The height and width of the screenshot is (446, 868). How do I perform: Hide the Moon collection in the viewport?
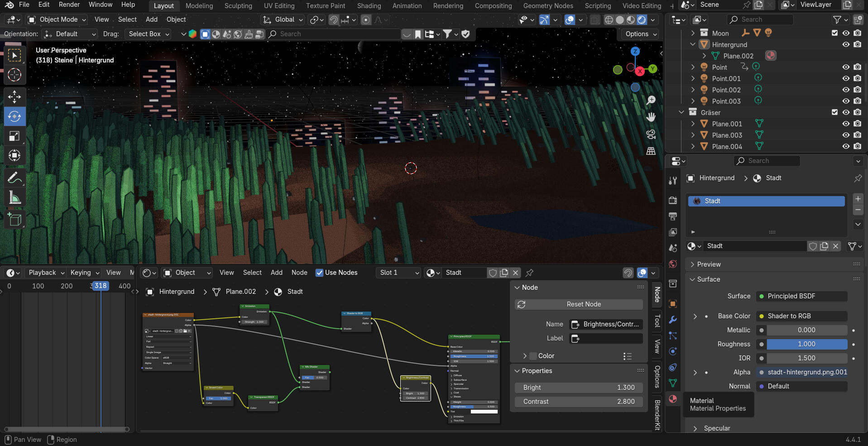[845, 33]
